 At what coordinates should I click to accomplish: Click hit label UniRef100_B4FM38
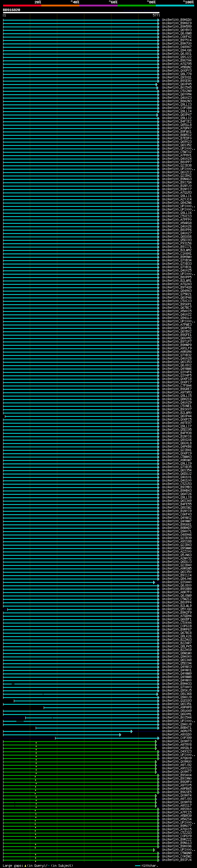[177, 433]
